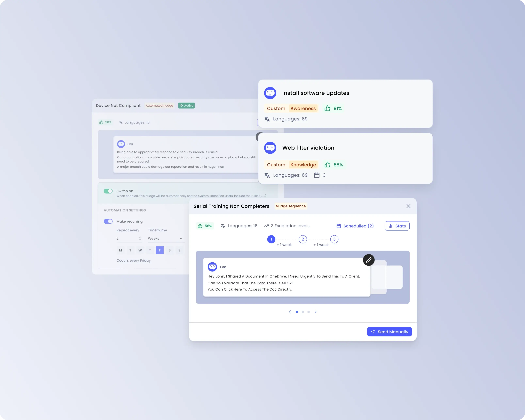The width and height of the screenshot is (525, 420).
Task: Toggle the Switch on automation toggle
Action: pos(108,191)
